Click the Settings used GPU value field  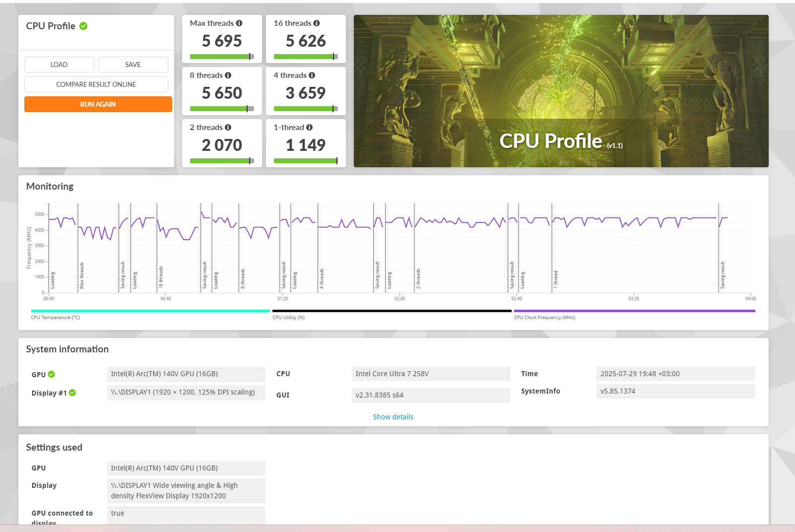(186, 468)
